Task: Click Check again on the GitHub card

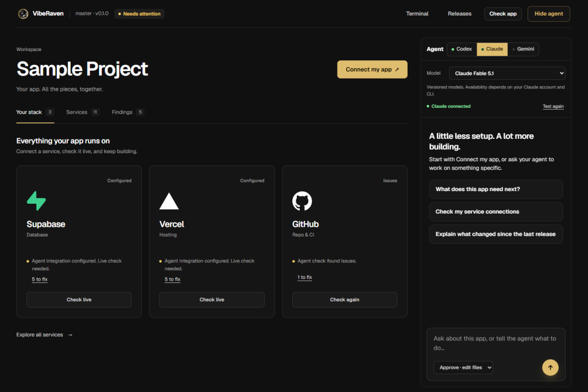Action: (x=345, y=300)
